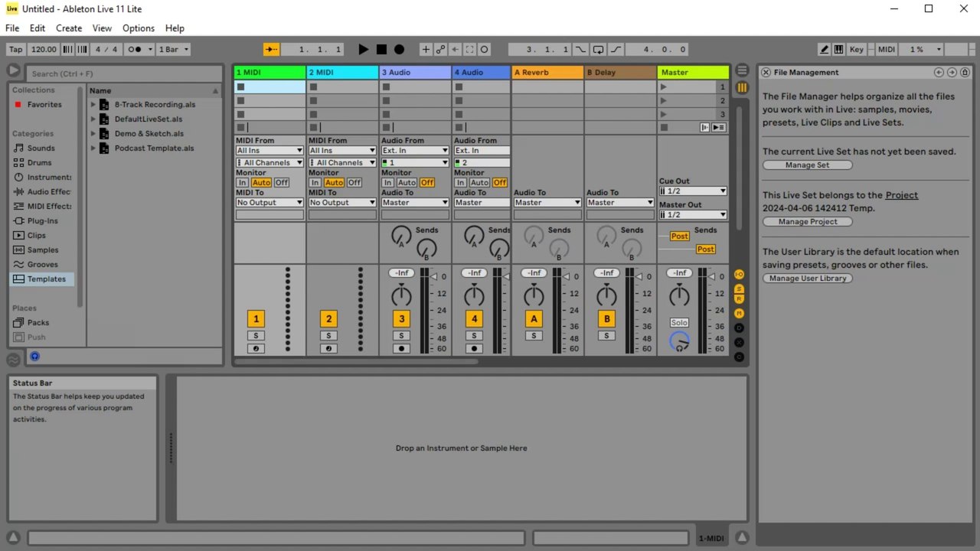The width and height of the screenshot is (980, 551).
Task: Open Audio From Ext. In dropdown on 3 Audio
Action: (415, 151)
